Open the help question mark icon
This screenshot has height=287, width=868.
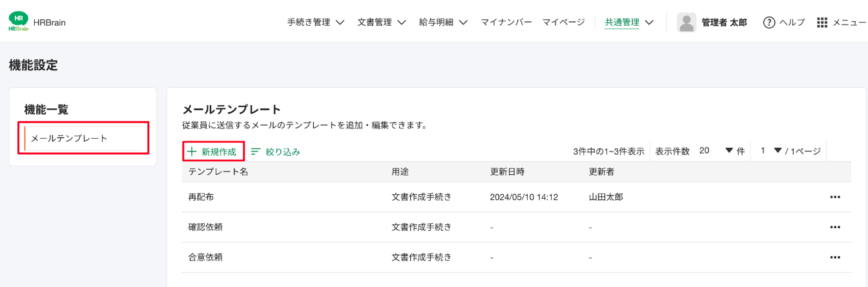tap(769, 23)
